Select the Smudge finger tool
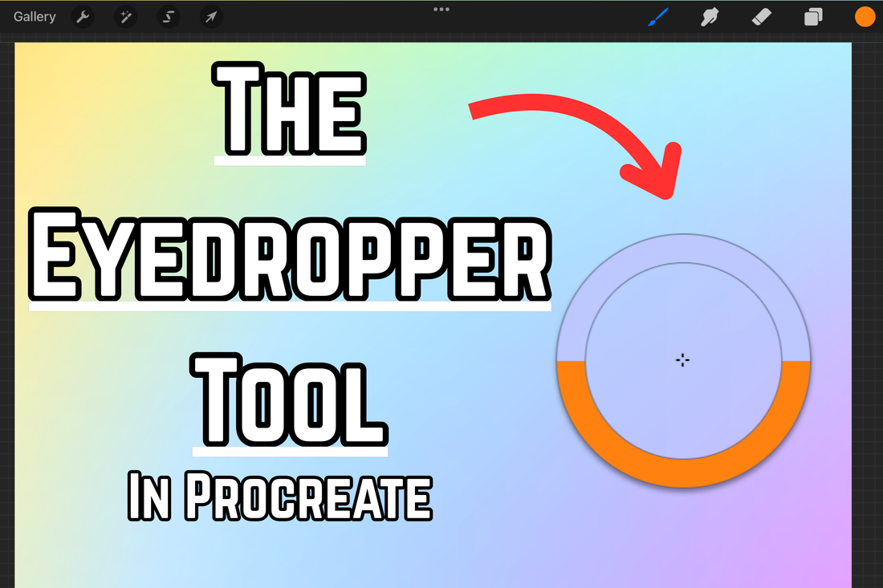 tap(710, 17)
